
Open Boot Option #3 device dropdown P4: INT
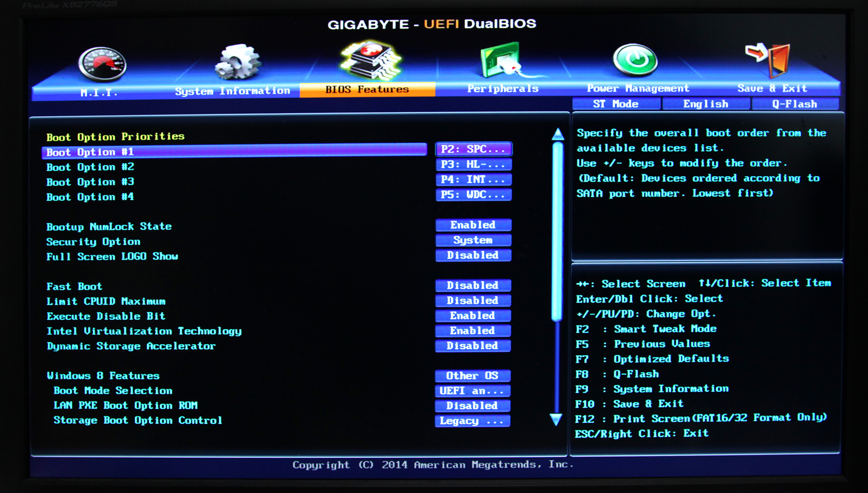pyautogui.click(x=473, y=180)
